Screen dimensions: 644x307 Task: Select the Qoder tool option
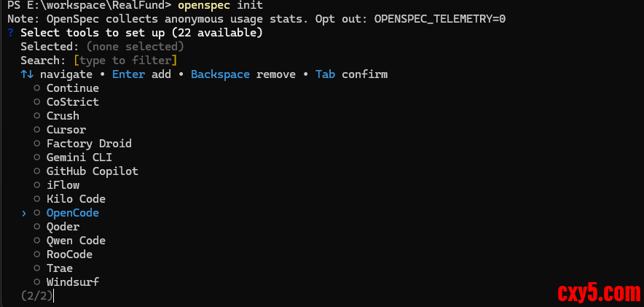pyautogui.click(x=63, y=227)
